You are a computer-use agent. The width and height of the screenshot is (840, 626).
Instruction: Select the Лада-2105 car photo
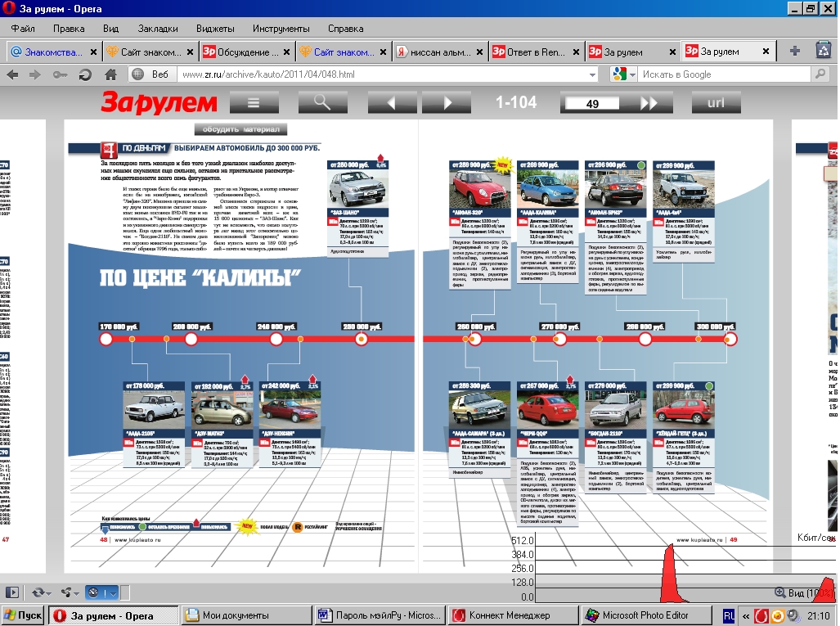click(x=154, y=409)
